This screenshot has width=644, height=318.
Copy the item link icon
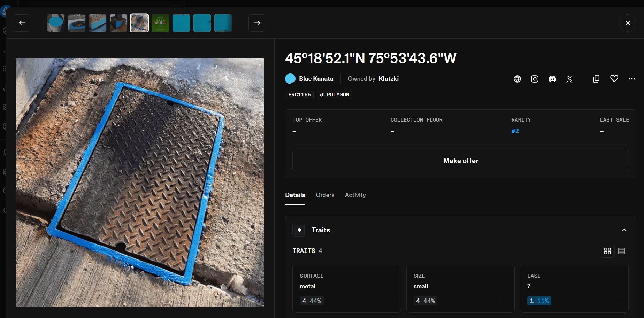pyautogui.click(x=596, y=79)
